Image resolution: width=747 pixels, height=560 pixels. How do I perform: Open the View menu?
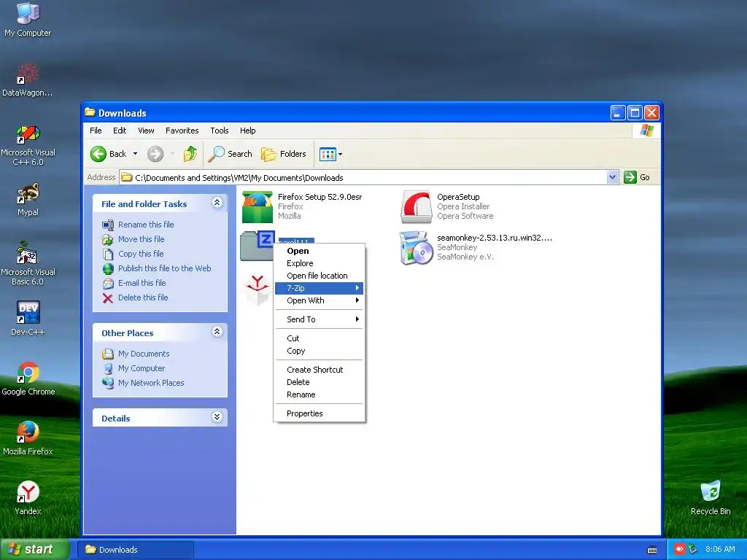point(146,131)
